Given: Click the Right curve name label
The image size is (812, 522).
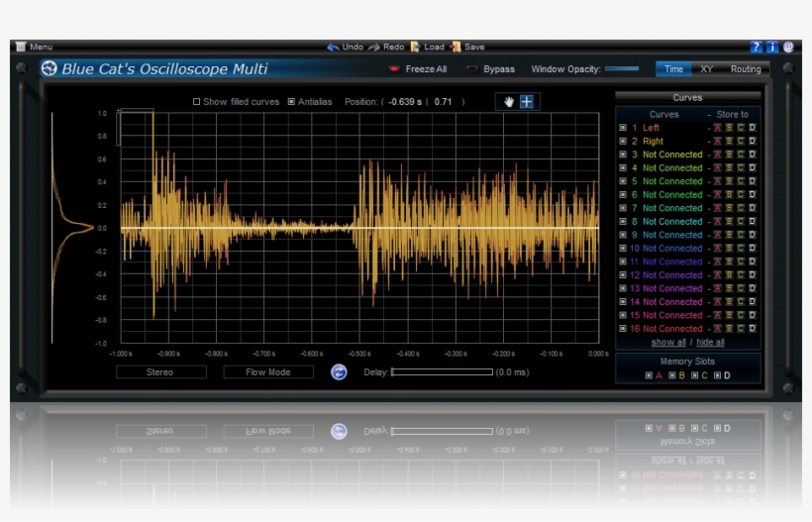Looking at the screenshot, I should [653, 141].
